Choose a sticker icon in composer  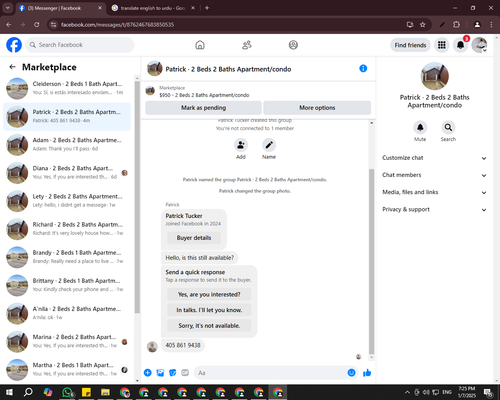tap(173, 373)
